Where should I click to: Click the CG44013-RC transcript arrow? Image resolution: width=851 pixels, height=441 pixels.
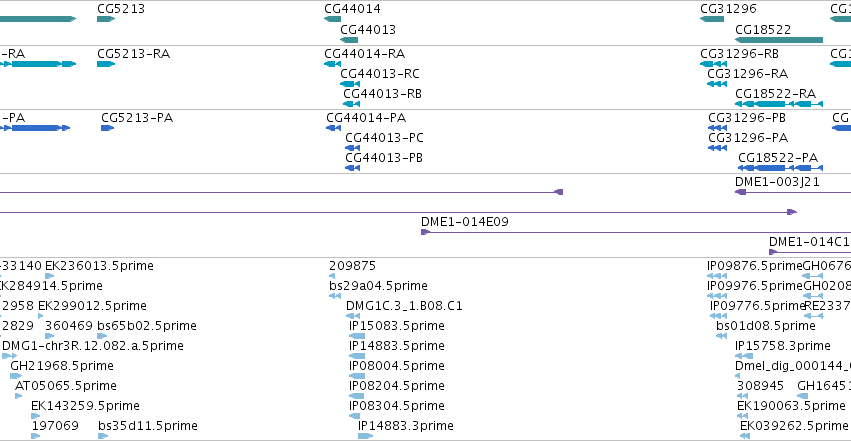350,84
